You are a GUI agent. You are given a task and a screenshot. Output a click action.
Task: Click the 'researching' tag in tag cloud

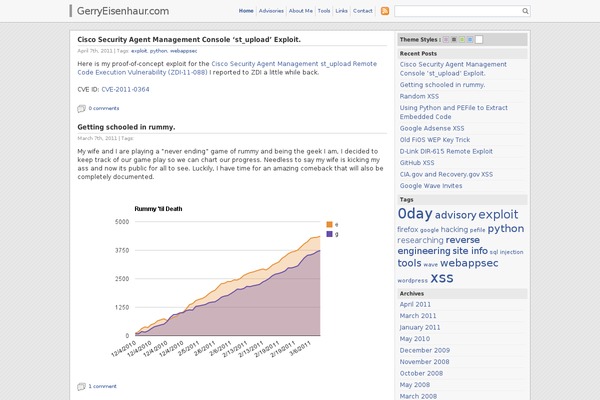pyautogui.click(x=420, y=240)
